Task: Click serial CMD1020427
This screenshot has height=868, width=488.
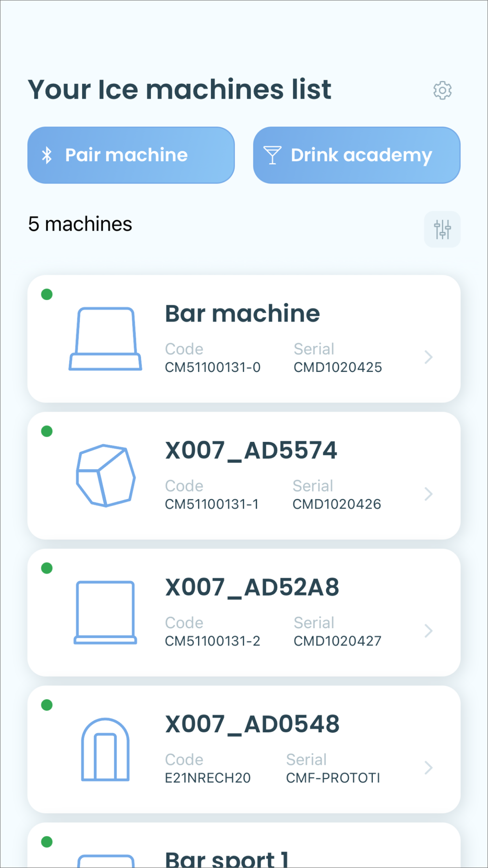Action: point(338,641)
